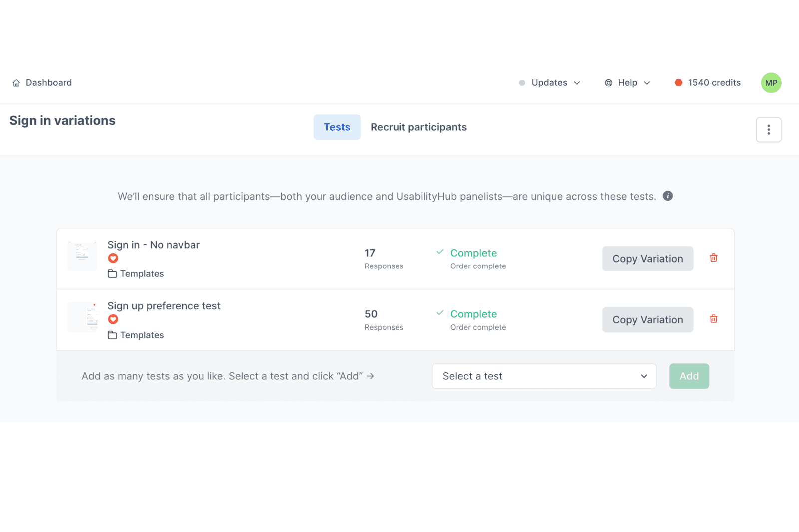
Task: Click the MP user avatar
Action: [771, 83]
